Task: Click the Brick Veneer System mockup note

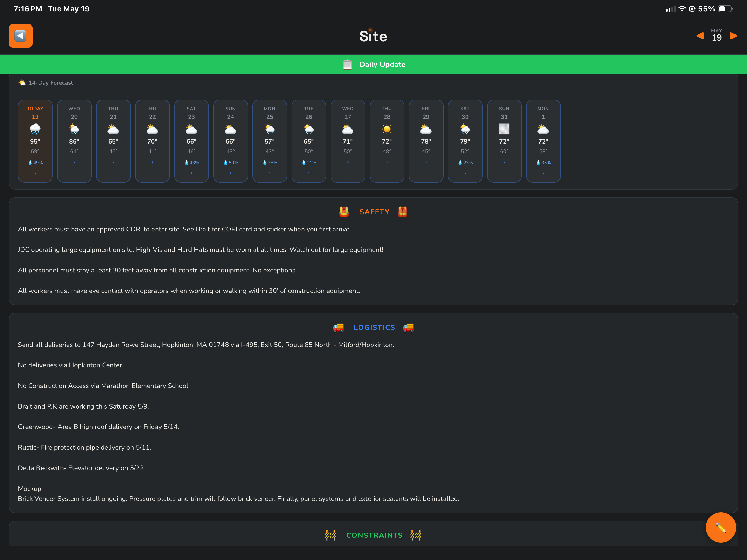Action: (239, 499)
